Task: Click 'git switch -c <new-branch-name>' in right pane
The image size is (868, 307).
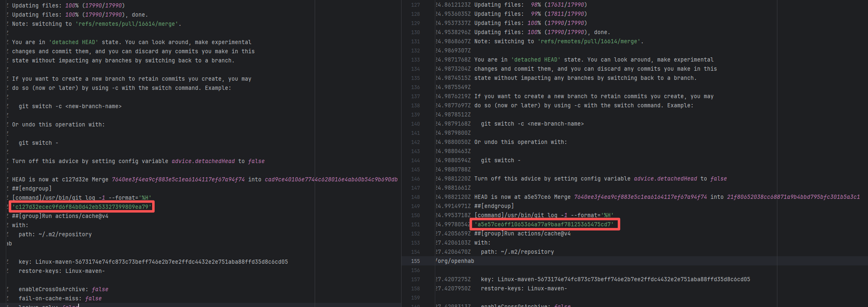Action: tap(532, 124)
